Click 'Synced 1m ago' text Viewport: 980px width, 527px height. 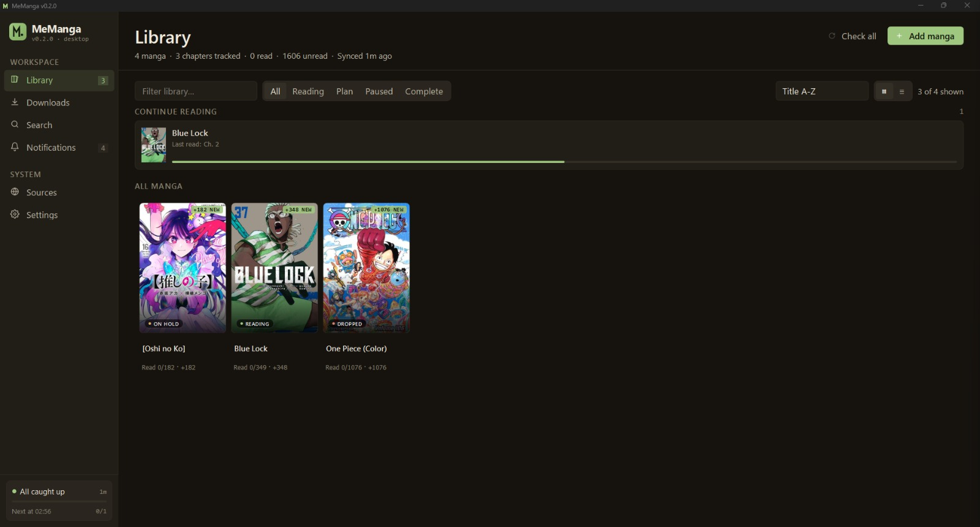(364, 56)
